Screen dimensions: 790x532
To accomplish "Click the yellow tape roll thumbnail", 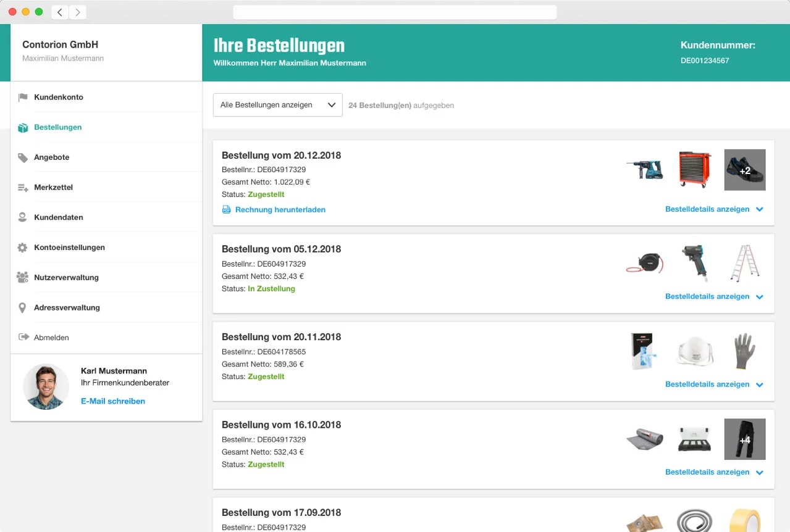I will click(745, 521).
